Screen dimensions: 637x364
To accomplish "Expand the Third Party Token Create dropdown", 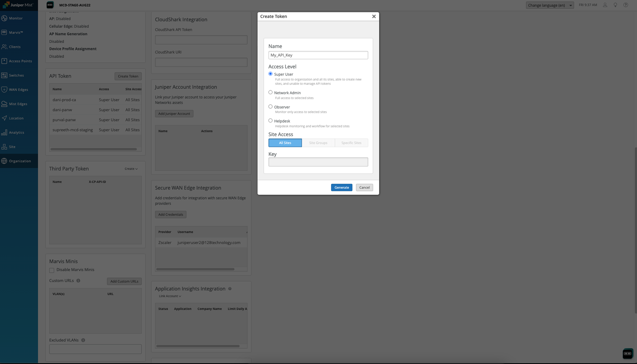I will pyautogui.click(x=131, y=169).
